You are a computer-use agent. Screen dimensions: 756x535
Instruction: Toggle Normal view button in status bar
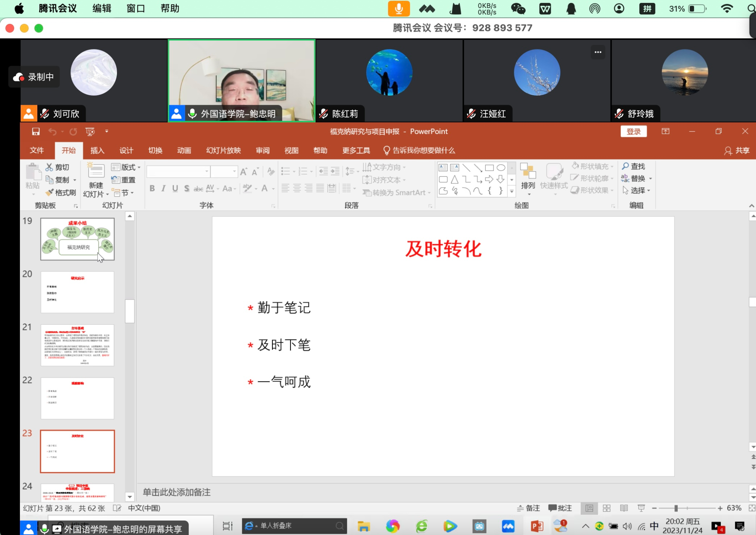pyautogui.click(x=589, y=508)
